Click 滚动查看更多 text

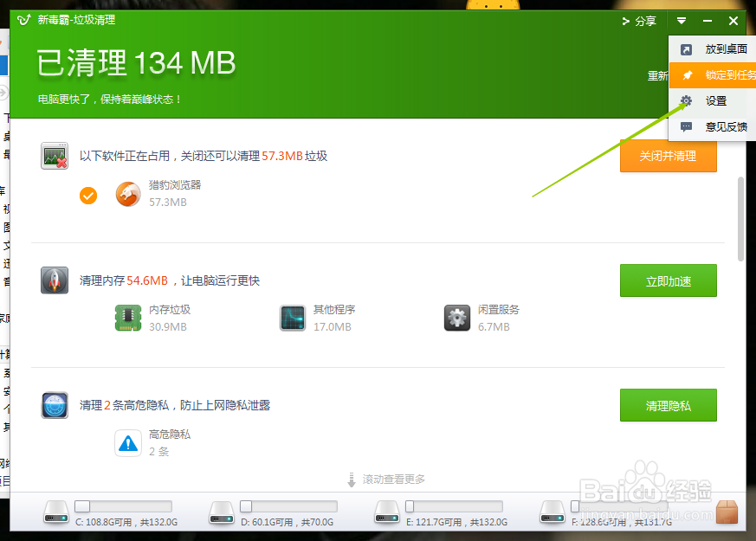(394, 480)
